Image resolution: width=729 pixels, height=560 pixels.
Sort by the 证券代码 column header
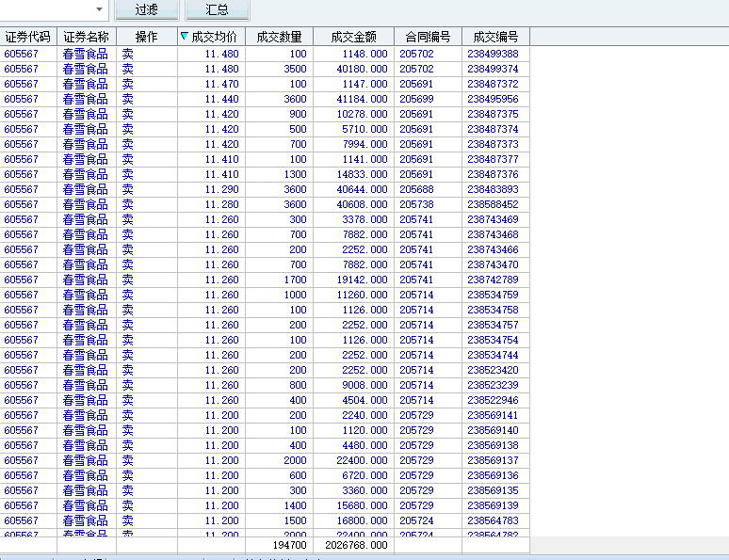(28, 37)
